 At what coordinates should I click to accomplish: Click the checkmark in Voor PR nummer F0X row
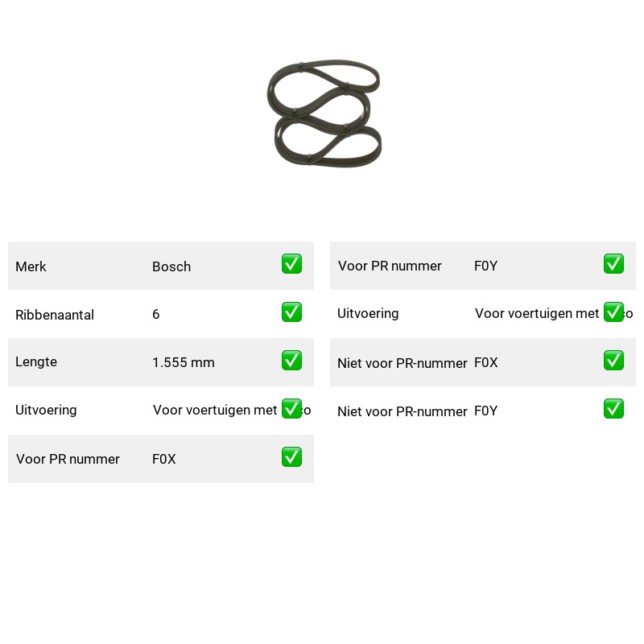click(291, 457)
